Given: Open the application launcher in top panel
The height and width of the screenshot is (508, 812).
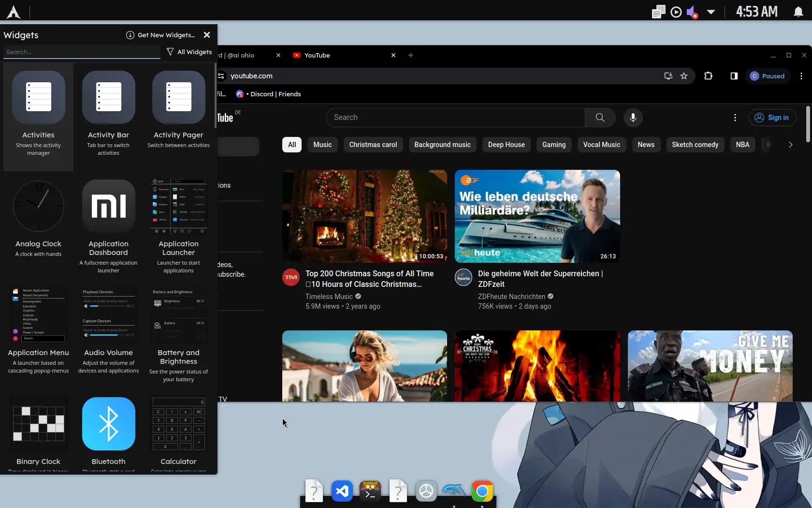Looking at the screenshot, I should click(14, 12).
